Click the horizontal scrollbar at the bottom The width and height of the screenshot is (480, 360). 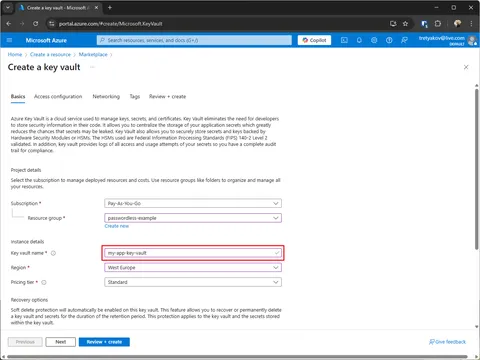(x=237, y=357)
